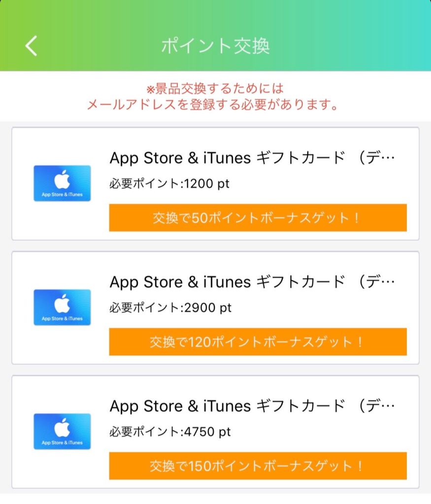Tap the 120 point bonus orange banner
Screen dimensions: 431x504
258,342
